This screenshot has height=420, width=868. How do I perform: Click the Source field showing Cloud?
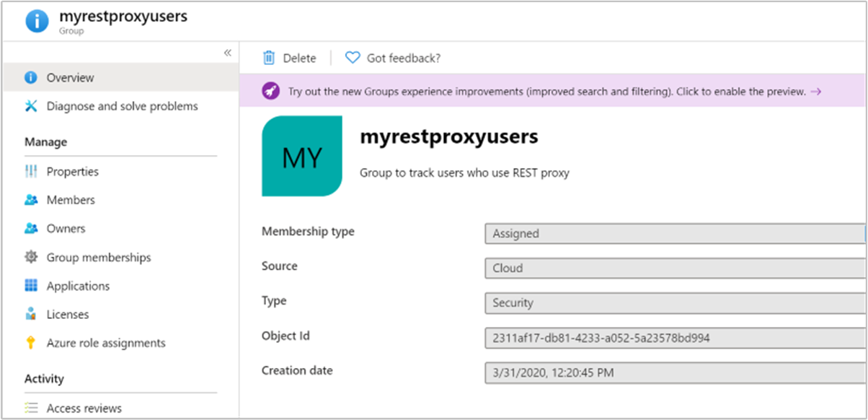click(676, 268)
